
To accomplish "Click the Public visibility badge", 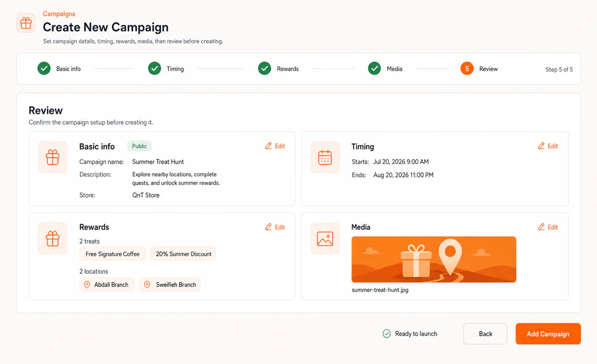I will (x=139, y=146).
